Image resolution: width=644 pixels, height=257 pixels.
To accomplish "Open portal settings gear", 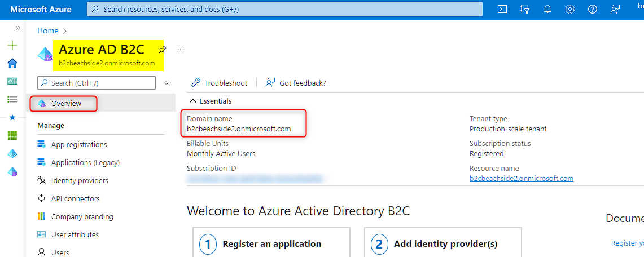I will 569,9.
